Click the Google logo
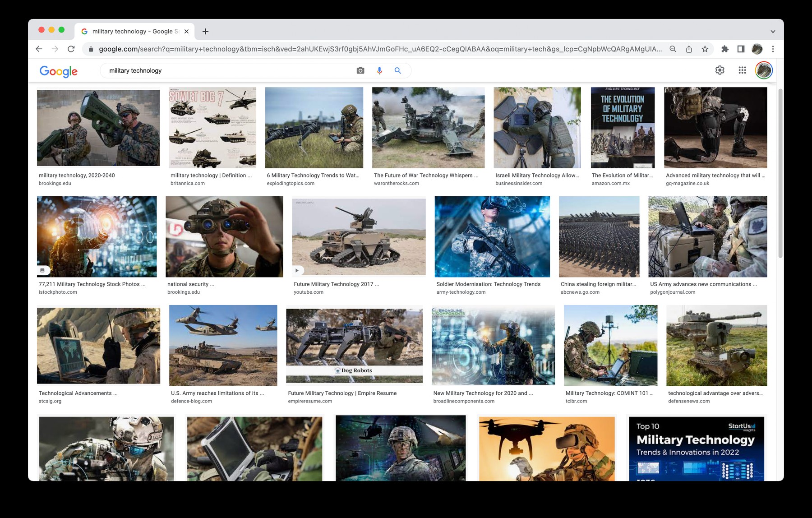 (59, 71)
